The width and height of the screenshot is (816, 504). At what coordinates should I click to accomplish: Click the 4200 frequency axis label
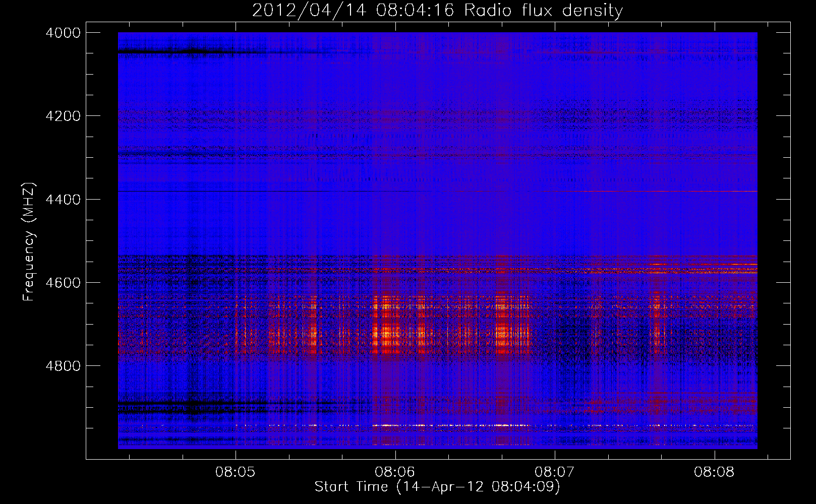click(x=63, y=116)
